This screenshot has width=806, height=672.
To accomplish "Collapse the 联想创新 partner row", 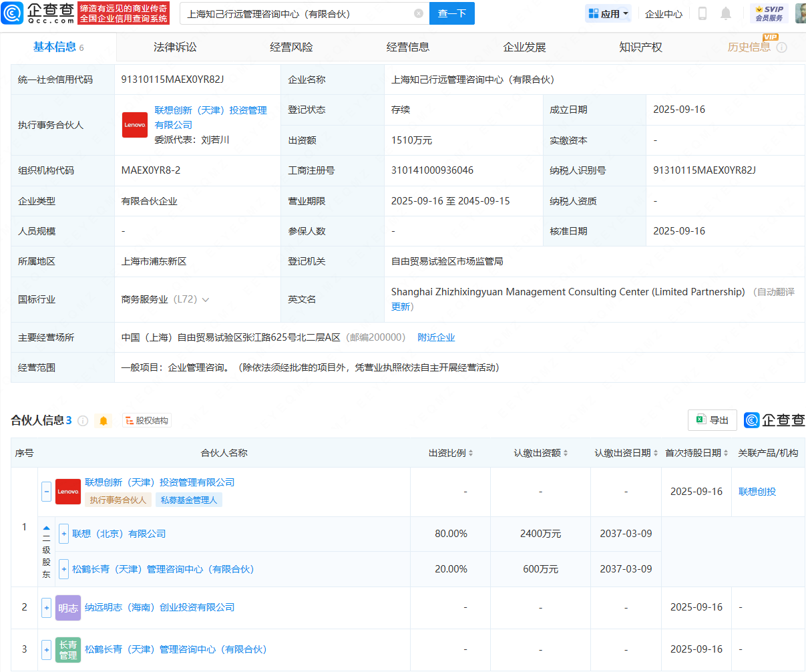I will pos(47,492).
